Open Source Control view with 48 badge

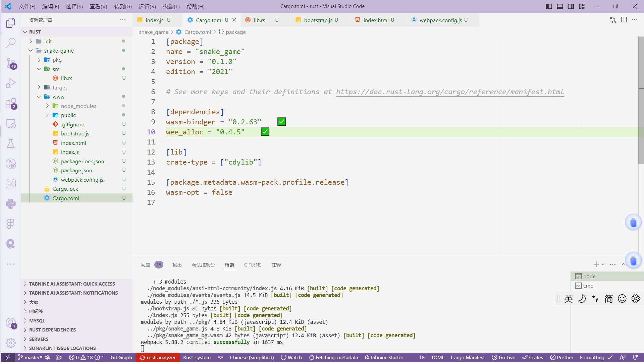11,63
